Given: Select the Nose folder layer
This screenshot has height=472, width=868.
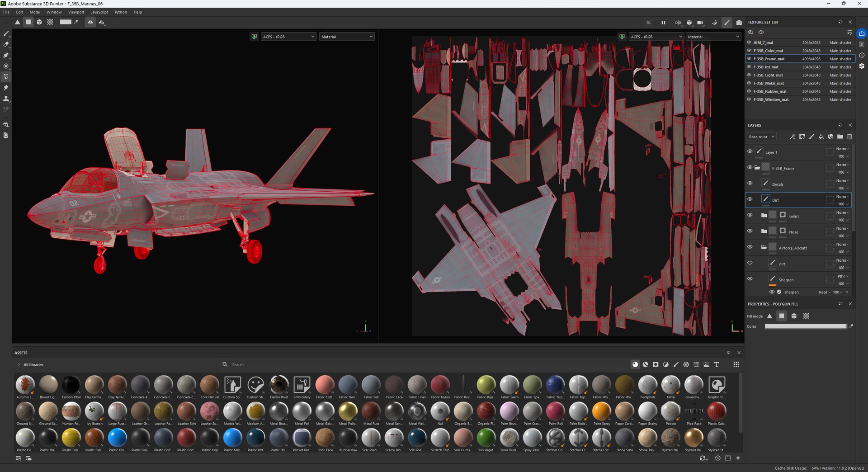Looking at the screenshot, I should pos(799,232).
